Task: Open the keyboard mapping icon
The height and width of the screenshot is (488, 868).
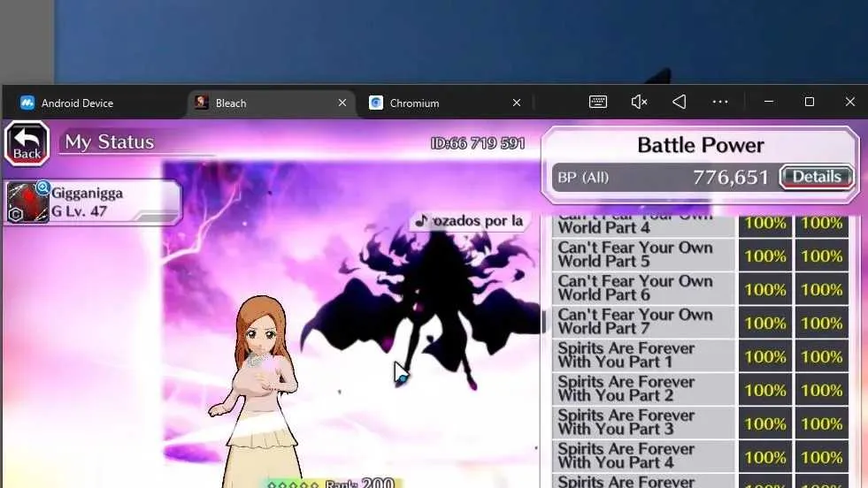Action: pos(598,102)
